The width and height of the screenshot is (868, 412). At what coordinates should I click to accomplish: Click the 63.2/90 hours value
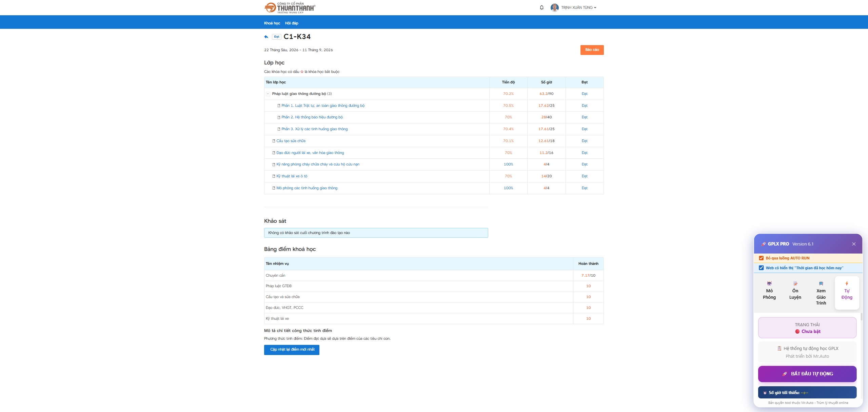[x=546, y=94]
